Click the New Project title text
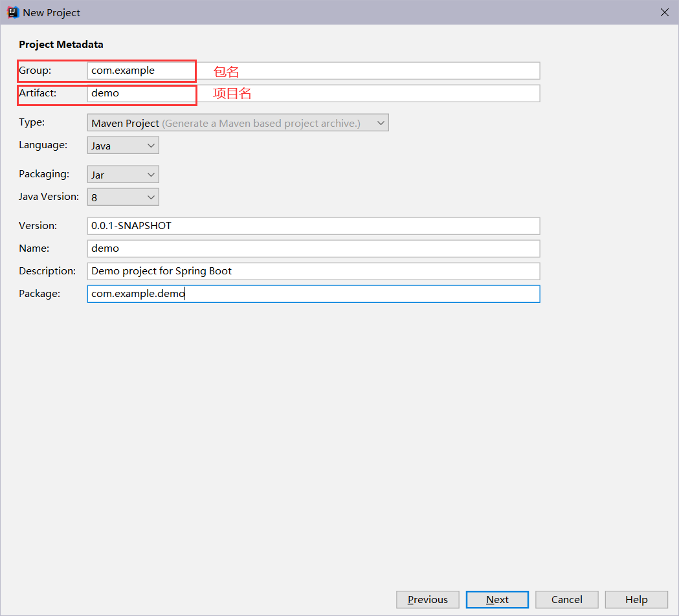This screenshot has width=679, height=616. click(x=52, y=12)
